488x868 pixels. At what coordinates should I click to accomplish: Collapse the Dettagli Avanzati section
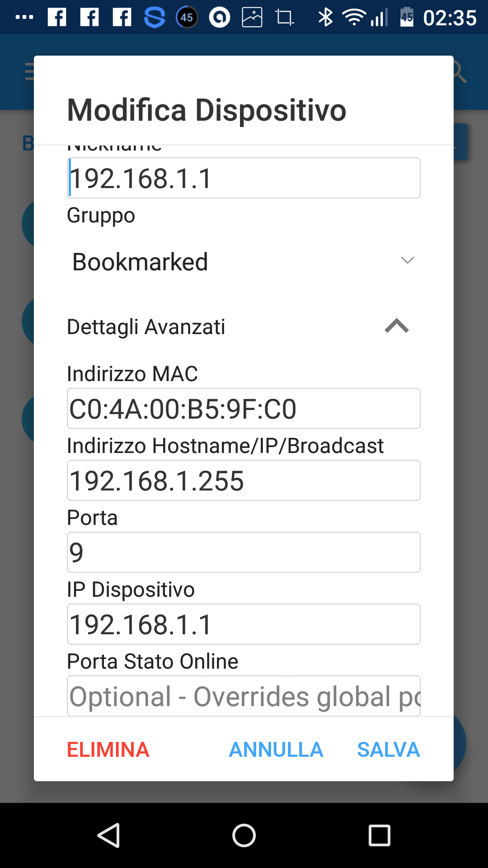(397, 326)
